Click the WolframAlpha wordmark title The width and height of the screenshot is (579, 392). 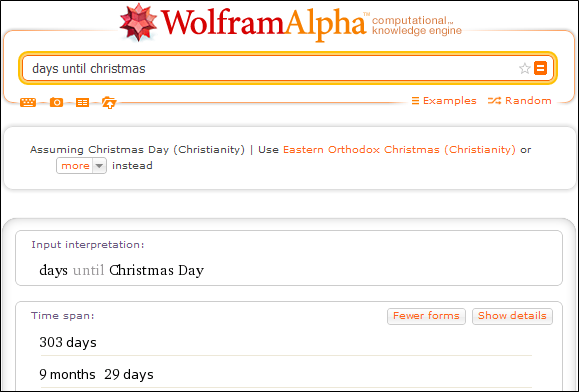coord(263,23)
